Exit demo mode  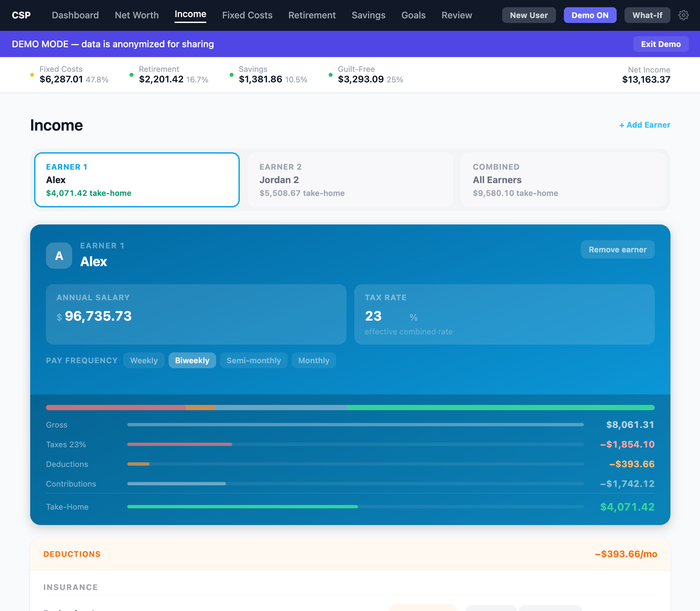click(x=660, y=44)
